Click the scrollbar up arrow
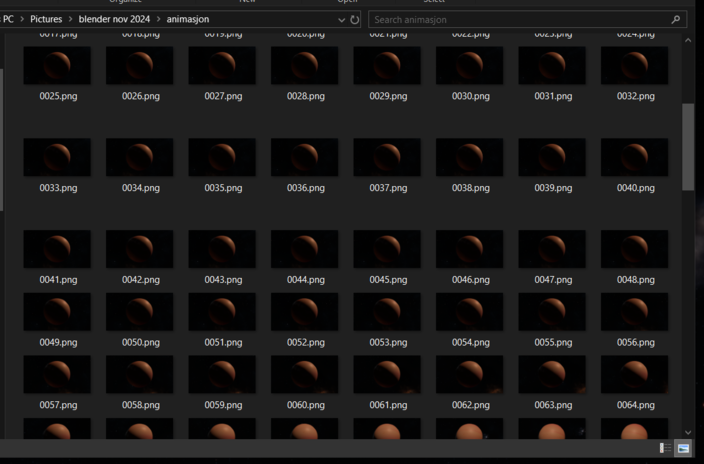Image resolution: width=704 pixels, height=464 pixels. (x=688, y=41)
